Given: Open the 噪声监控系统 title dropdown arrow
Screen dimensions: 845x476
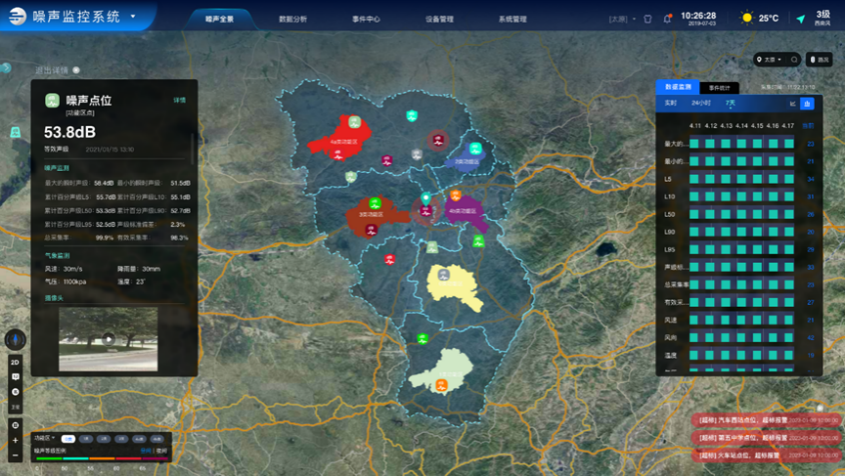Looking at the screenshot, I should pos(133,17).
